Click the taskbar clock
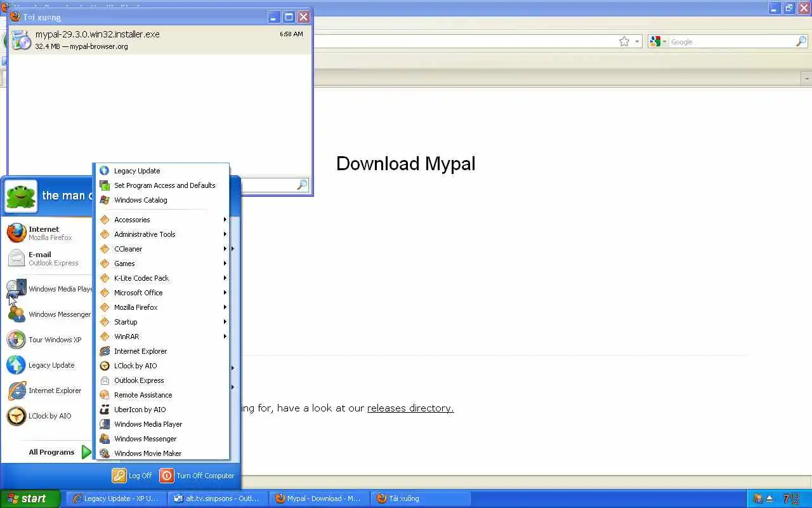This screenshot has width=812, height=508. click(792, 498)
